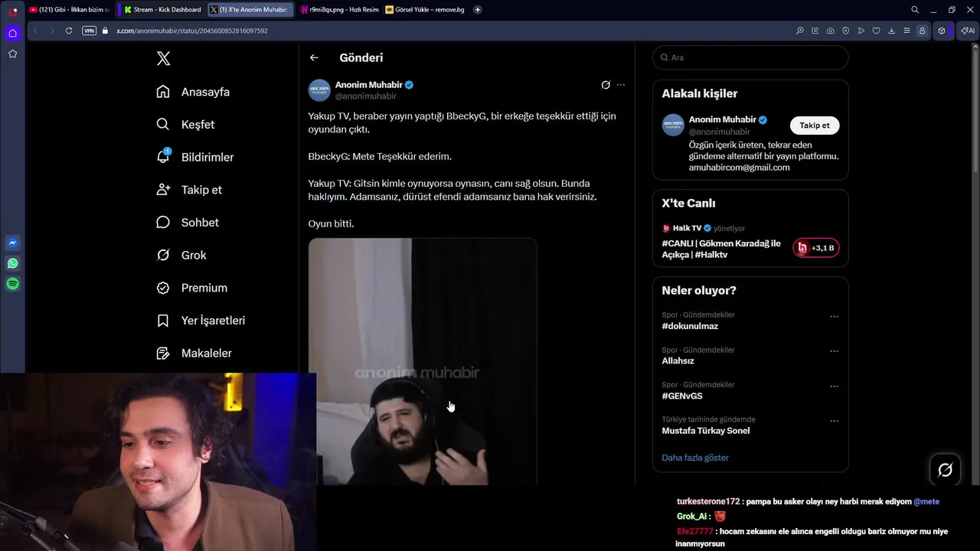The image size is (980, 551).
Task: Click the edit note icon in browser toolbar
Action: (815, 31)
